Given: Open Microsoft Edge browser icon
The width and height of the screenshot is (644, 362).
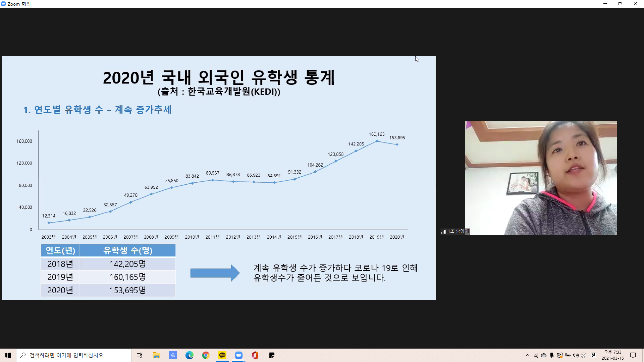Looking at the screenshot, I should click(190, 355).
